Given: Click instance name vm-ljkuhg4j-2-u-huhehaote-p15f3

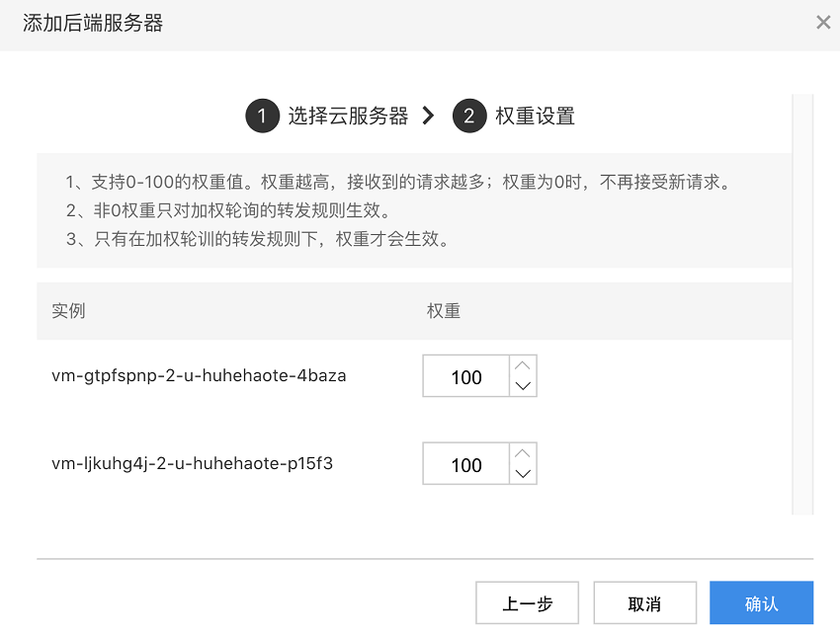Looking at the screenshot, I should click(192, 463).
